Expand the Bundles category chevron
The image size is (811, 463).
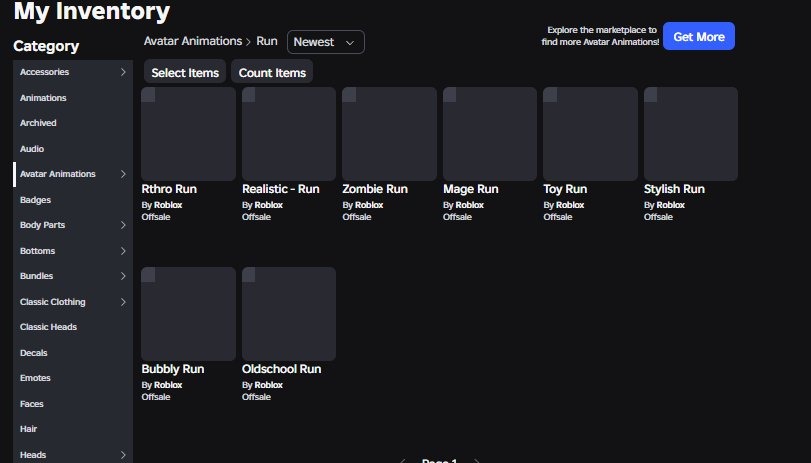[x=123, y=276]
